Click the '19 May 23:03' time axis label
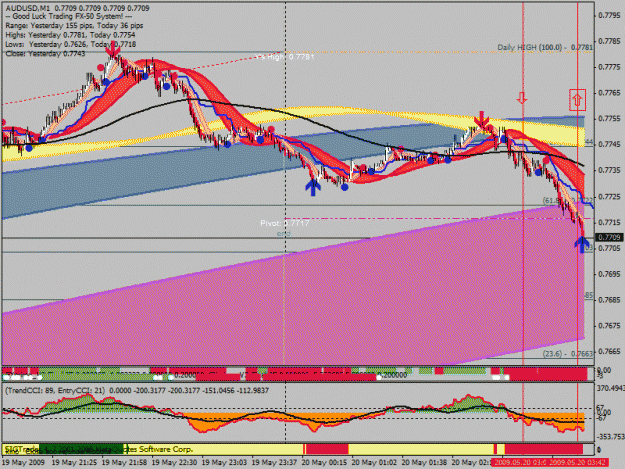Image resolution: width=625 pixels, height=469 pixels. click(224, 463)
